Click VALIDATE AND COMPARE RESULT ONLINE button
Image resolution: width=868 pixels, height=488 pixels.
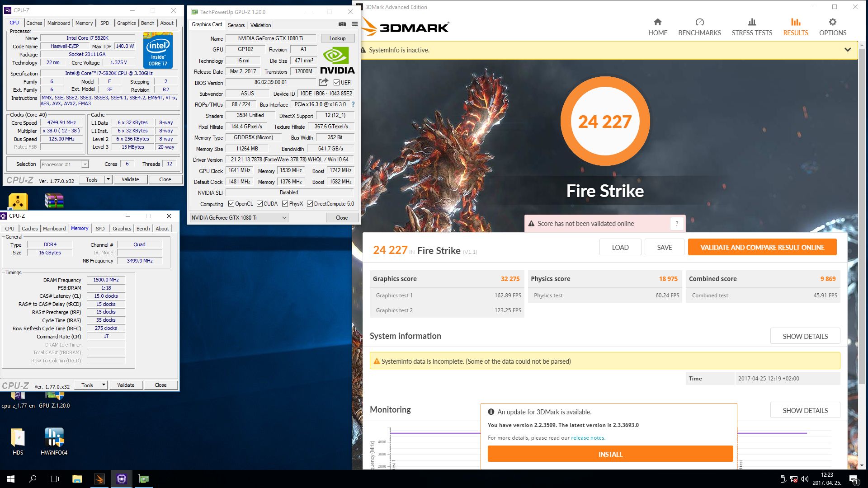(x=762, y=247)
